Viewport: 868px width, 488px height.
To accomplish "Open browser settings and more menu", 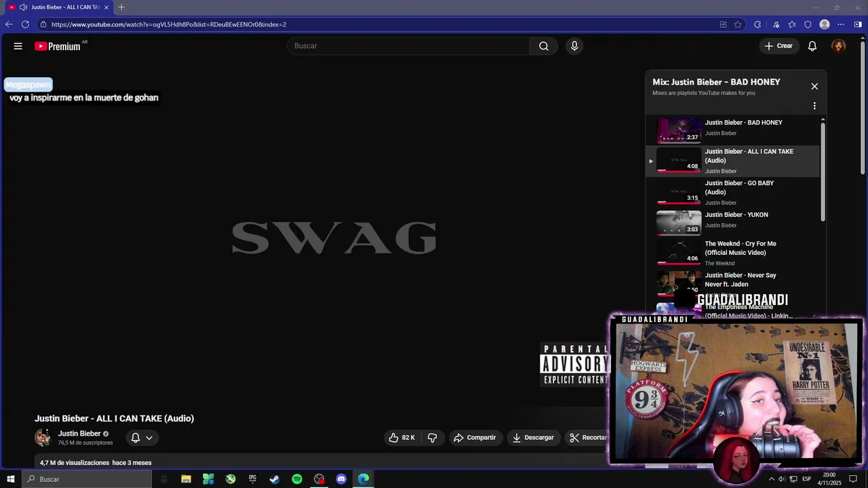I will coord(841,24).
